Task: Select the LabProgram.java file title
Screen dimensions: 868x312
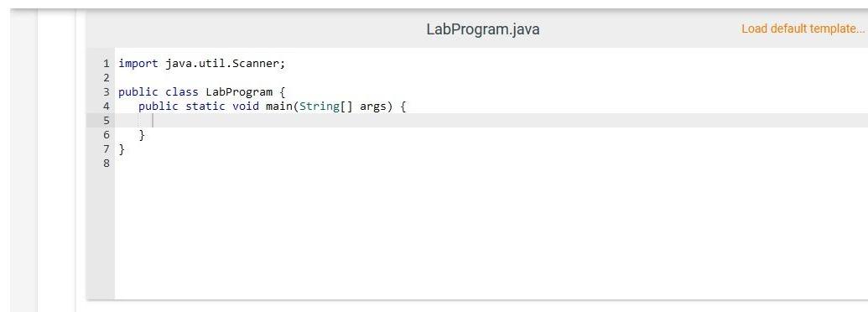Action: click(x=483, y=29)
